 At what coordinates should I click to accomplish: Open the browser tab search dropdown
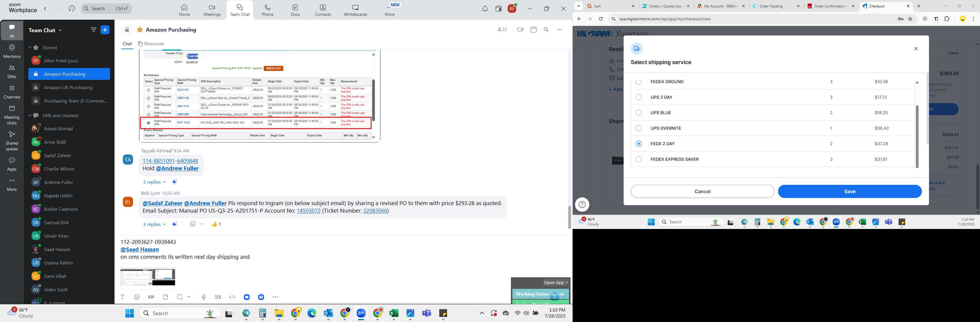pyautogui.click(x=578, y=6)
